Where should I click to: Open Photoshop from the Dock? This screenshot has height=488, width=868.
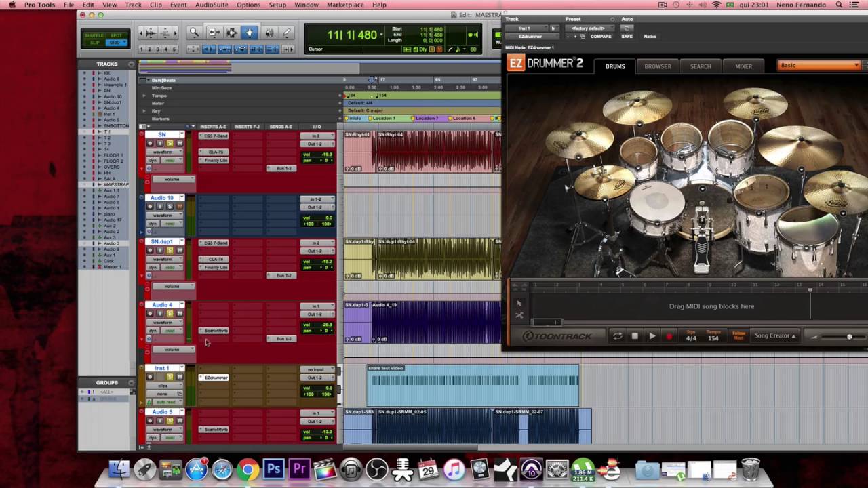(x=273, y=469)
